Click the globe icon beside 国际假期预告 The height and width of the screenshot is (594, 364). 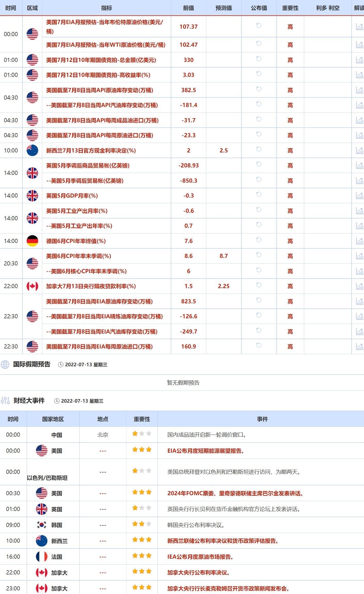pyautogui.click(x=5, y=364)
